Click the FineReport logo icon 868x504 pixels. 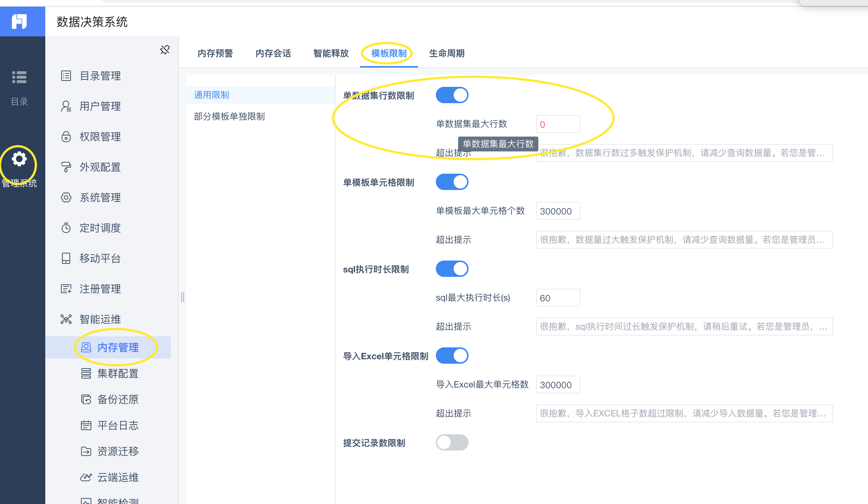tap(19, 21)
